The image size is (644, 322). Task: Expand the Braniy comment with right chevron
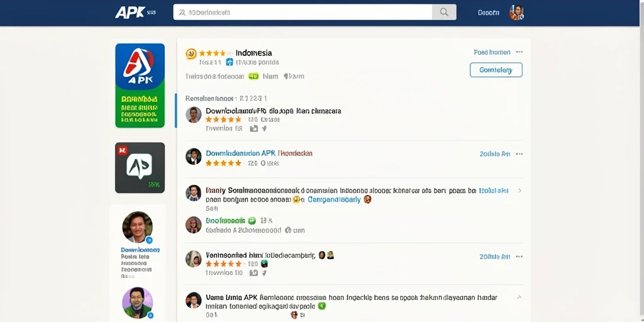pyautogui.click(x=519, y=191)
